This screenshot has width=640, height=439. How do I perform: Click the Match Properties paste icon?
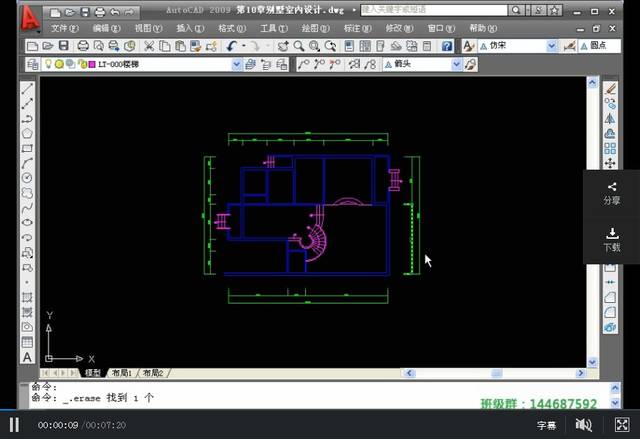(195, 46)
